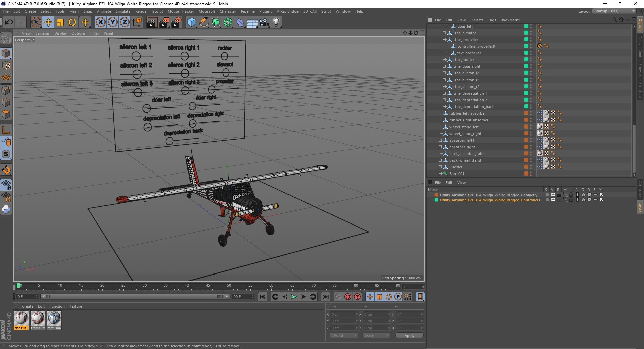The height and width of the screenshot is (349, 644).
Task: Select text_propeller object
Action: pyautogui.click(x=469, y=53)
